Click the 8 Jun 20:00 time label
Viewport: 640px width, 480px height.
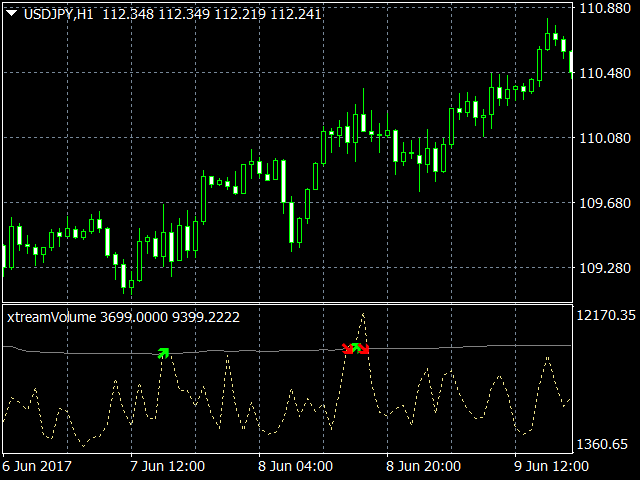423,466
